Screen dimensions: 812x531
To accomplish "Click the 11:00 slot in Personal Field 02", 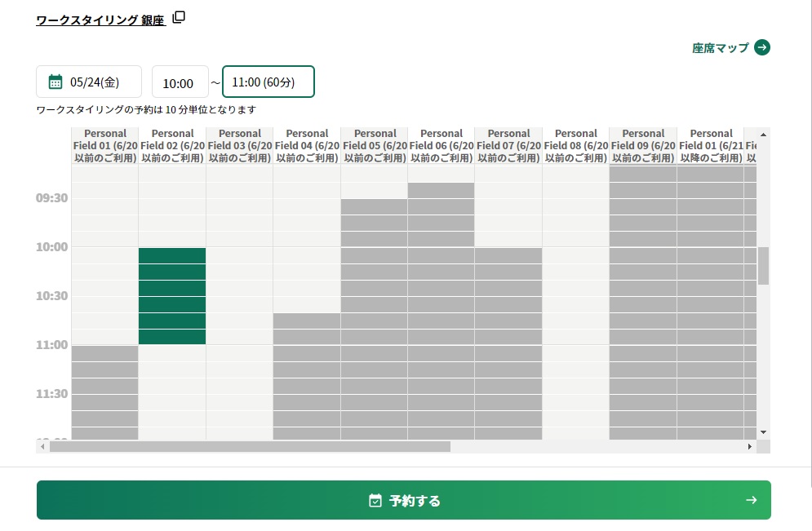I will coord(172,353).
